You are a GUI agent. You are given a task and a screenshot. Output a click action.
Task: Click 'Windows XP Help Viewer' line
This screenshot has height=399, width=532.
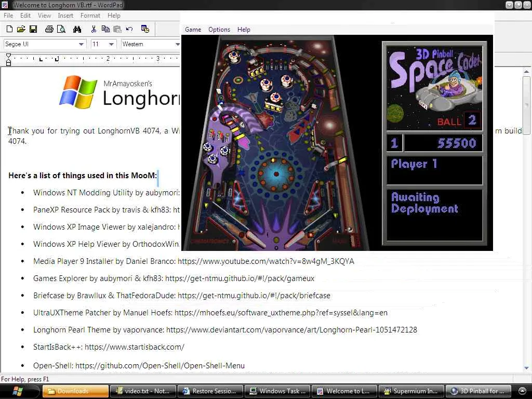pos(106,244)
